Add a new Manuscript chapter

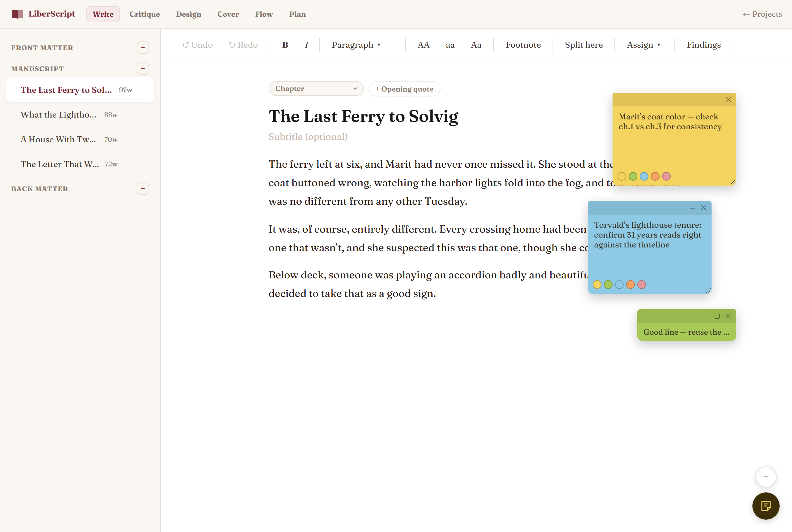(143, 69)
